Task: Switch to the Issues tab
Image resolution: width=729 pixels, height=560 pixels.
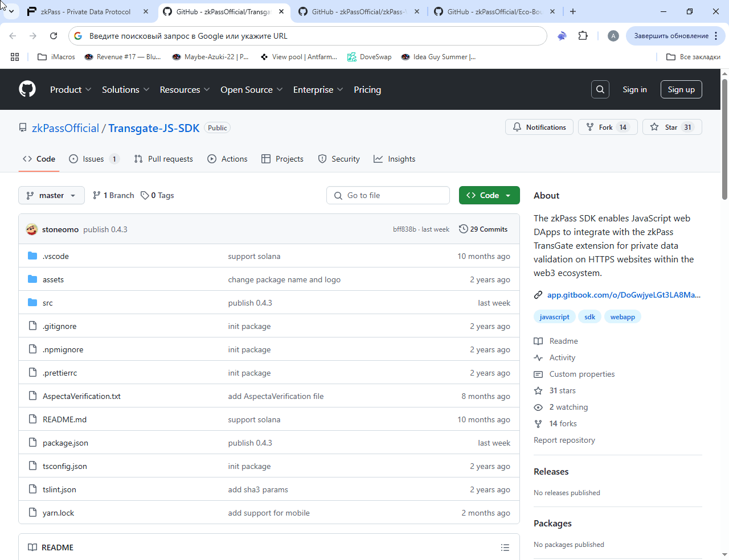Action: pyautogui.click(x=94, y=159)
